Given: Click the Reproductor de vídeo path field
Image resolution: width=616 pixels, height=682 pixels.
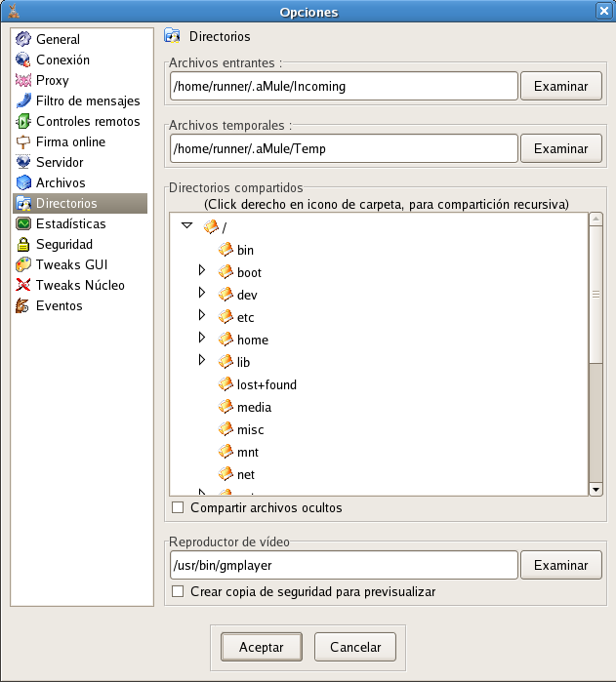Looking at the screenshot, I should coord(343,565).
